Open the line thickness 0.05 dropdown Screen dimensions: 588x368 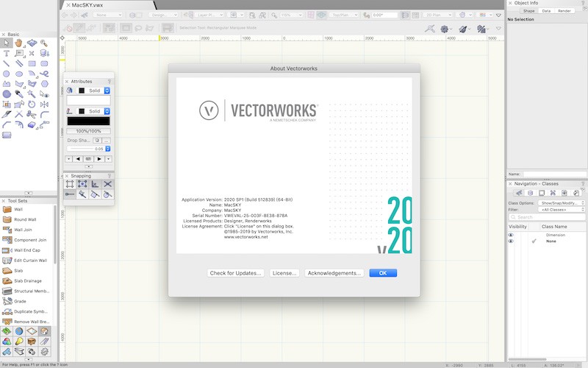[107, 149]
